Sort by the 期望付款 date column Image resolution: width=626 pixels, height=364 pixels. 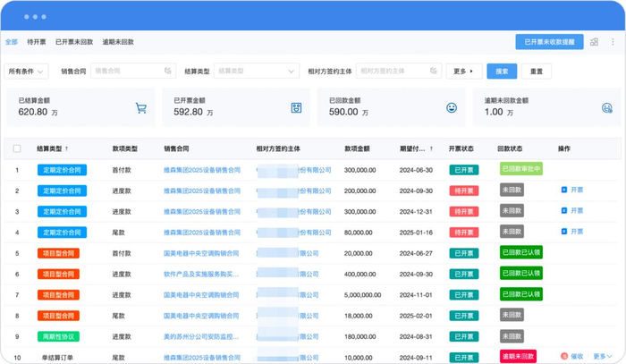point(432,148)
